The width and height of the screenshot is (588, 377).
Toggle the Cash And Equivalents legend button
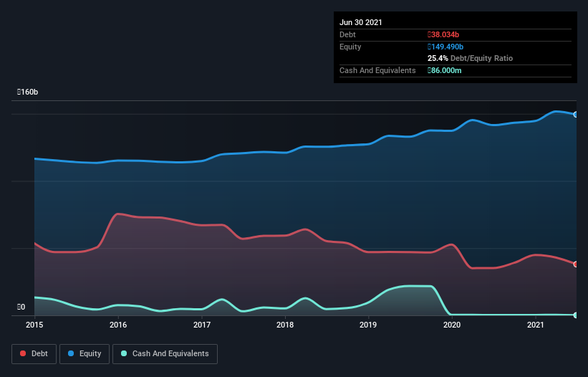point(165,354)
